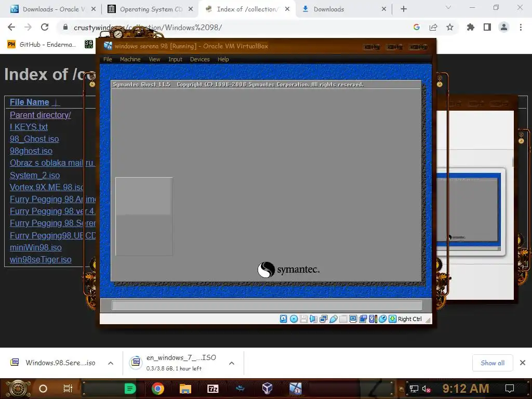Open Google Chrome from the taskbar

158,389
